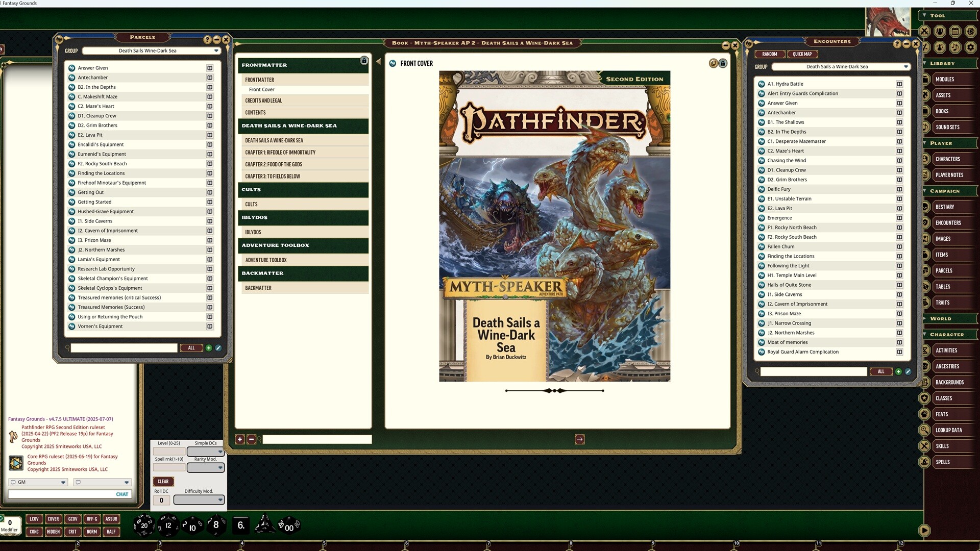Toggle the CRIT roll modifier
The image size is (980, 551).
(72, 532)
